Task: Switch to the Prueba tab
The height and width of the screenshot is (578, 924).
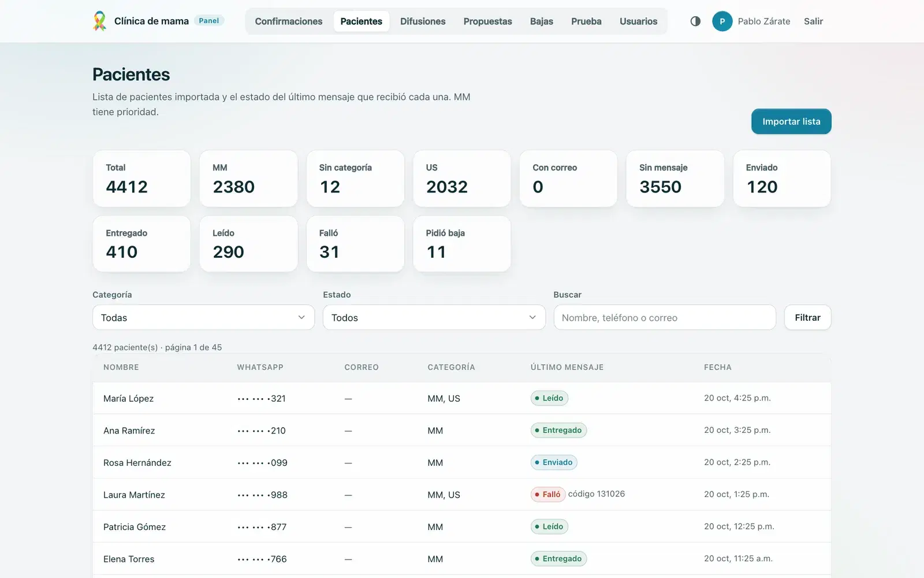Action: pos(586,21)
